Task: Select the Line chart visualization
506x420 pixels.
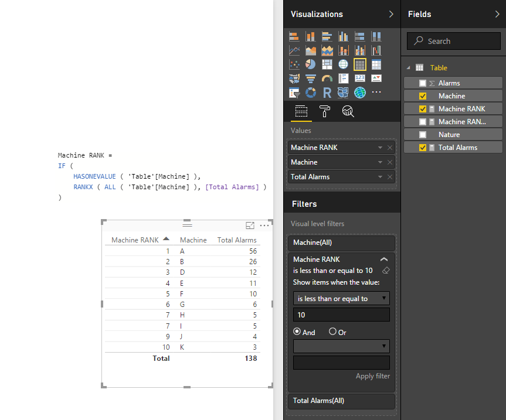Action: 294,50
